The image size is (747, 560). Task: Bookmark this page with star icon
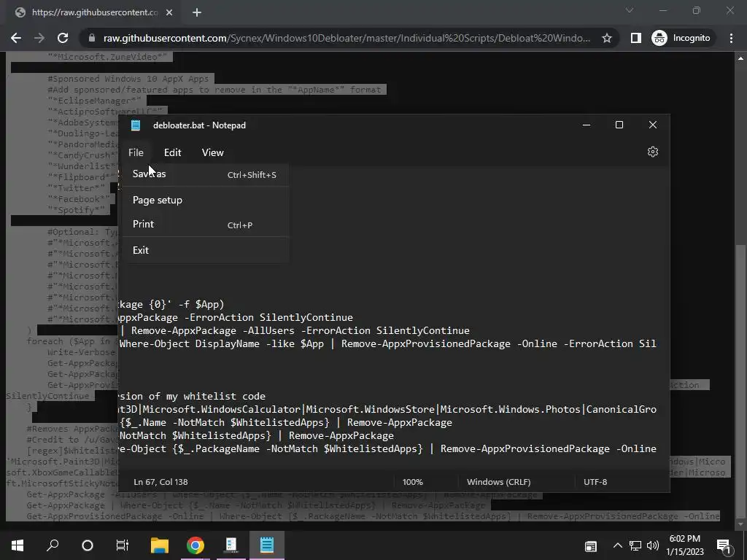tap(606, 38)
